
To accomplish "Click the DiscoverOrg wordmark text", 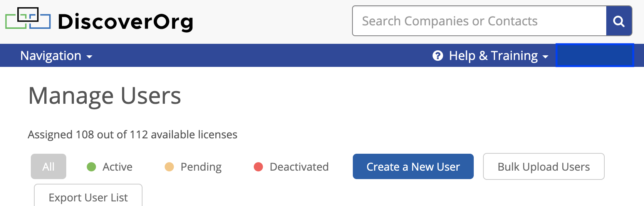I will (126, 22).
